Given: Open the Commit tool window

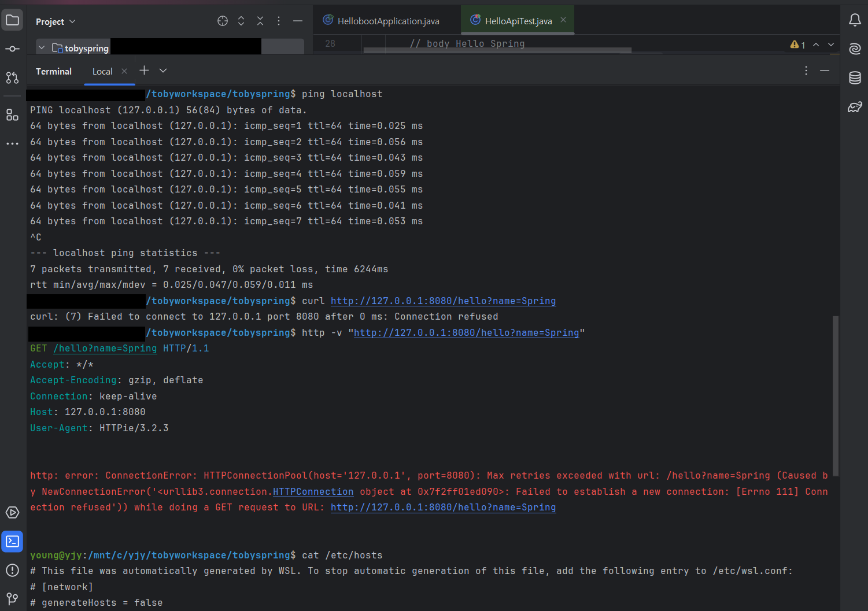Looking at the screenshot, I should coord(12,49).
